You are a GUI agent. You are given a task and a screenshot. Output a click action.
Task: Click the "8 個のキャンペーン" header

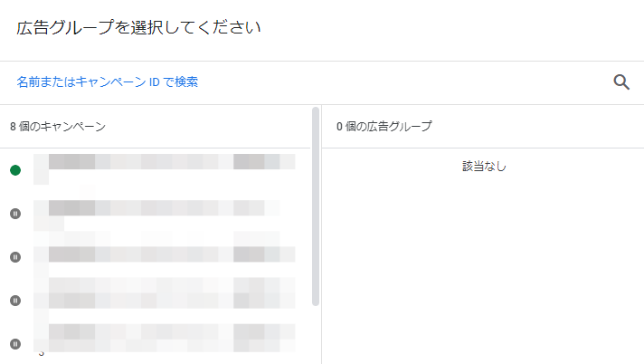point(58,127)
